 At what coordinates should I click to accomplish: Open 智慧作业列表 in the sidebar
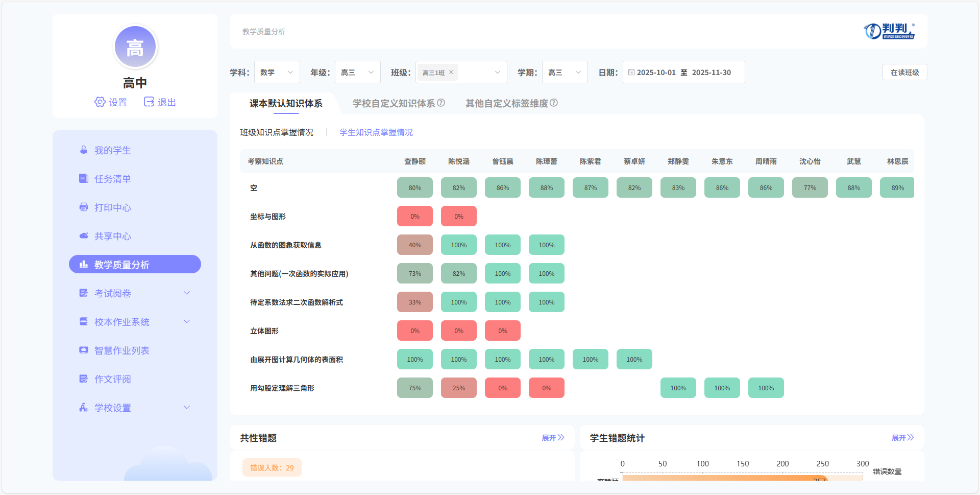point(121,350)
